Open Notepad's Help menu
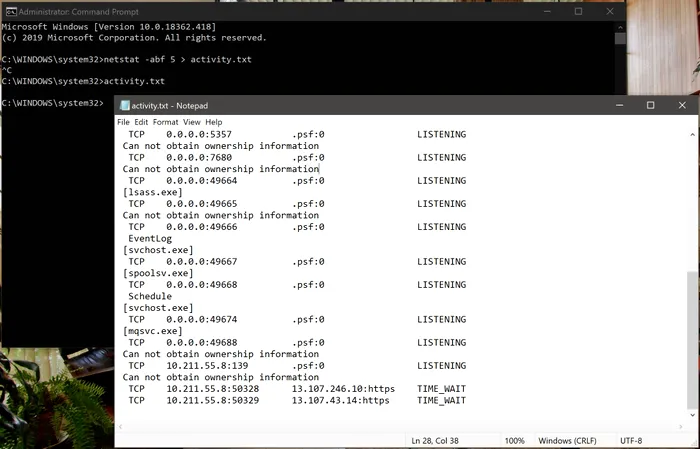700x449 pixels. [214, 122]
